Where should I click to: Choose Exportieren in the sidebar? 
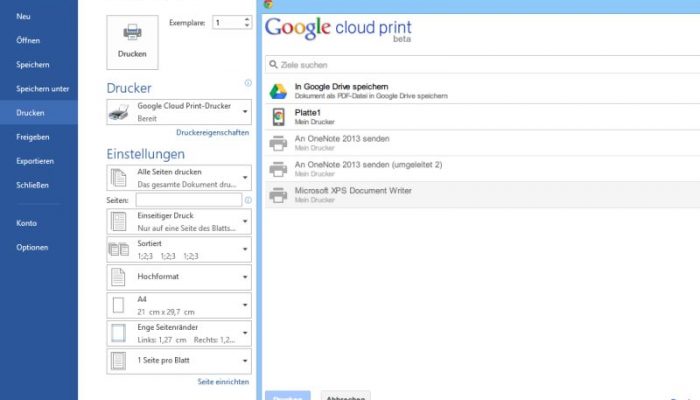pyautogui.click(x=35, y=161)
